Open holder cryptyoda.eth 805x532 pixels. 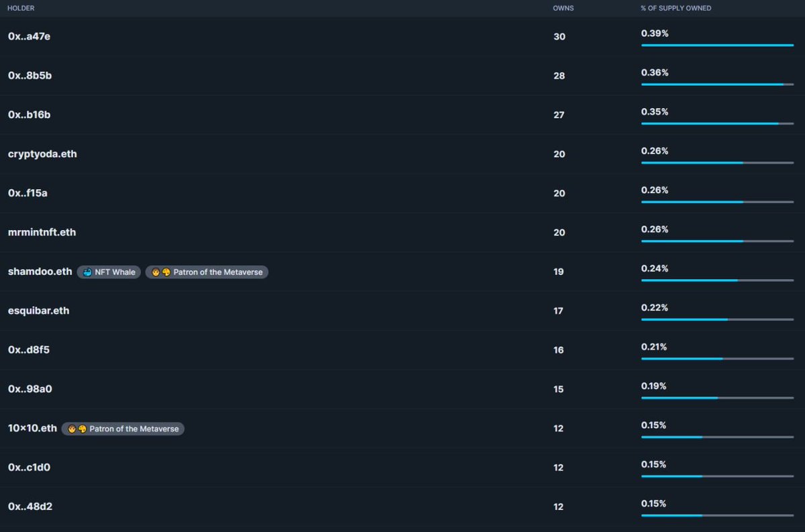click(x=42, y=154)
